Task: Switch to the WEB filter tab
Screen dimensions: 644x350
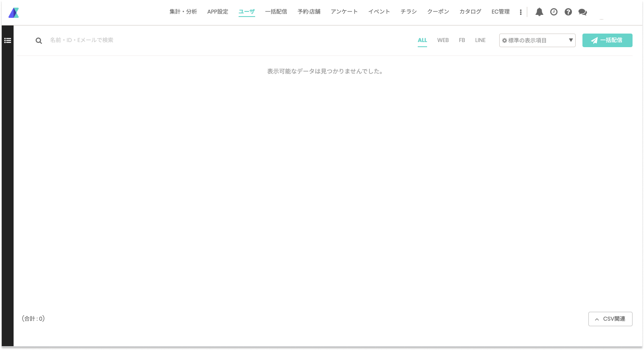Action: pos(443,40)
